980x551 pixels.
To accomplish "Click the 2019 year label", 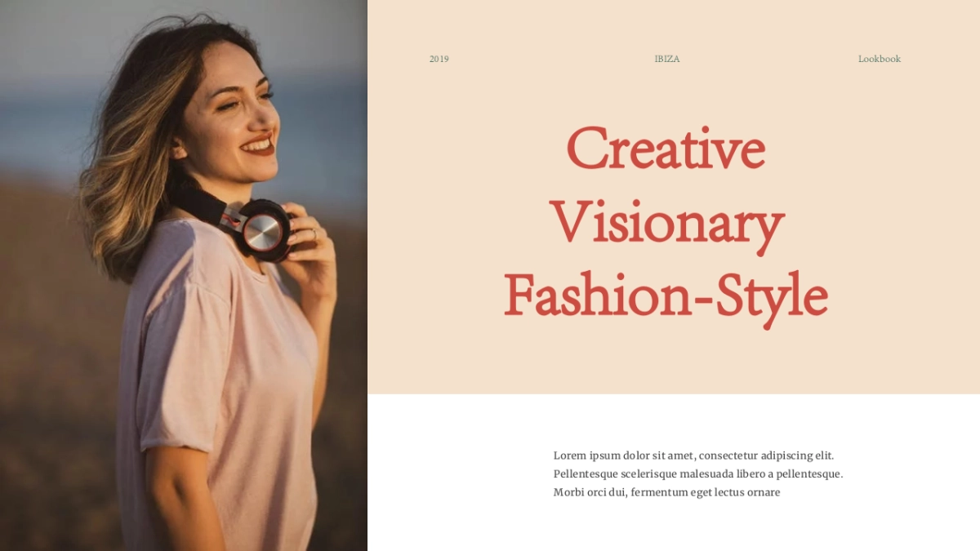I will (439, 59).
